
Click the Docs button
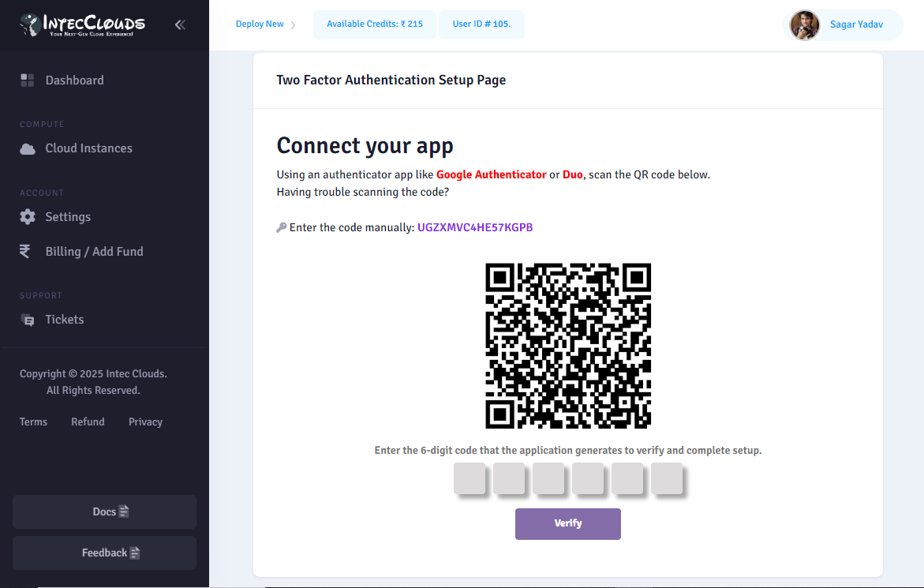pos(104,511)
